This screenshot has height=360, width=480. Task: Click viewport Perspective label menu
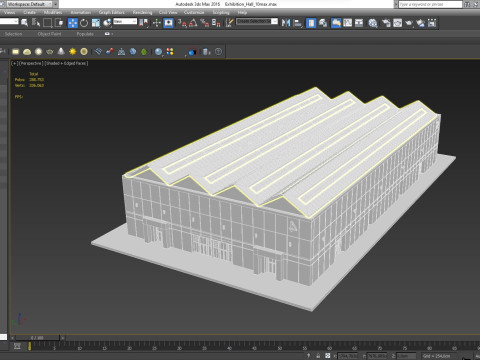[x=31, y=63]
